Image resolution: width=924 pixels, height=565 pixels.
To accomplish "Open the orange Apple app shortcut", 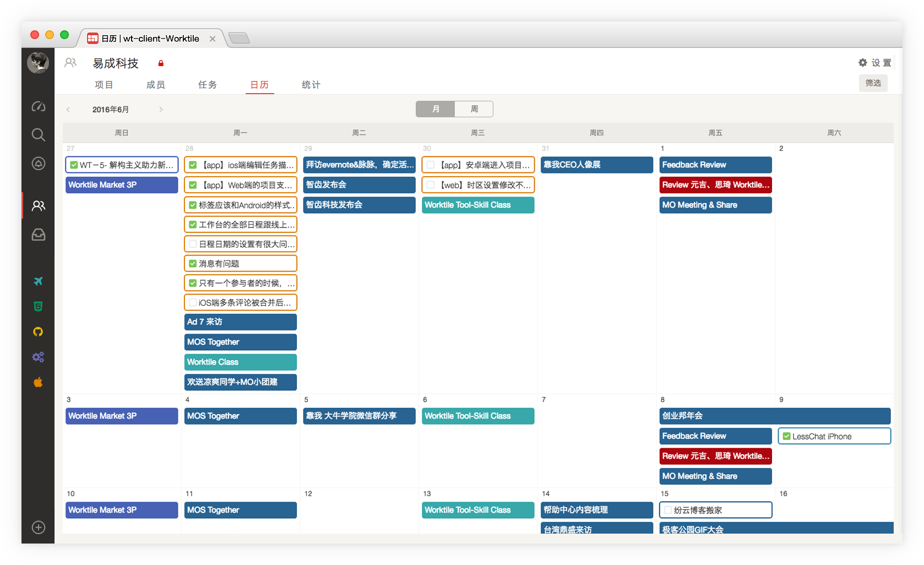I will click(38, 382).
